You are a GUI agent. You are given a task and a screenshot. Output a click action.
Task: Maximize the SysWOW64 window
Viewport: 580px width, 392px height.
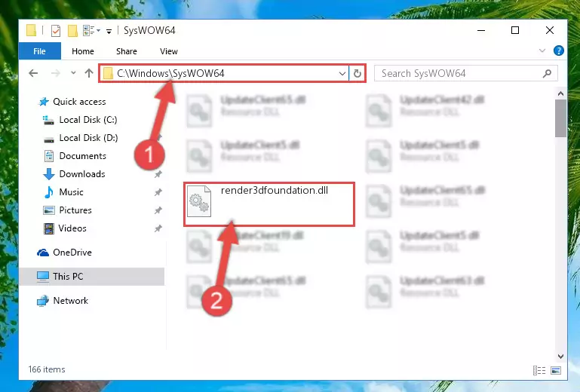[x=515, y=30]
